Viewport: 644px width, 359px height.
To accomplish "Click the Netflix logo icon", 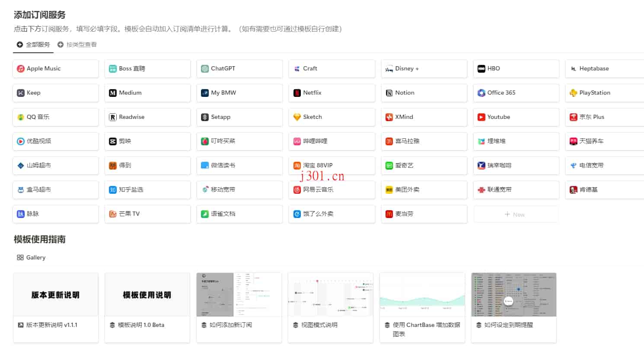I will click(x=297, y=93).
